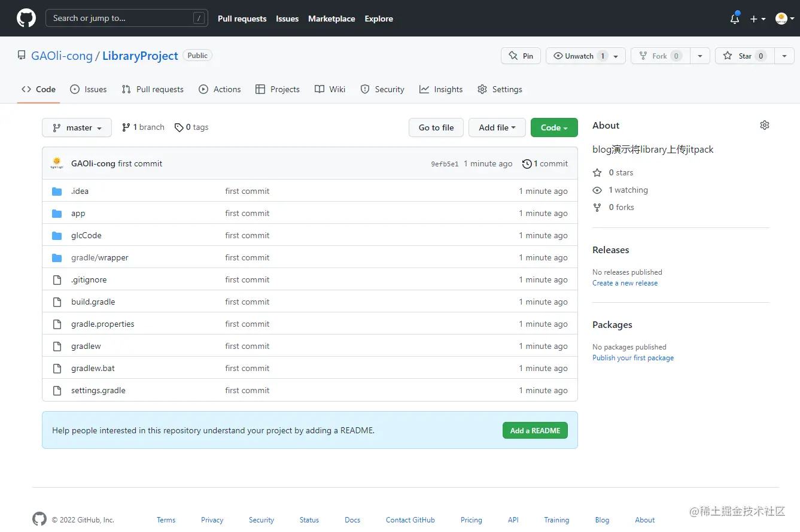Click the Pricing footer link
This screenshot has width=800, height=532.
coord(472,520)
